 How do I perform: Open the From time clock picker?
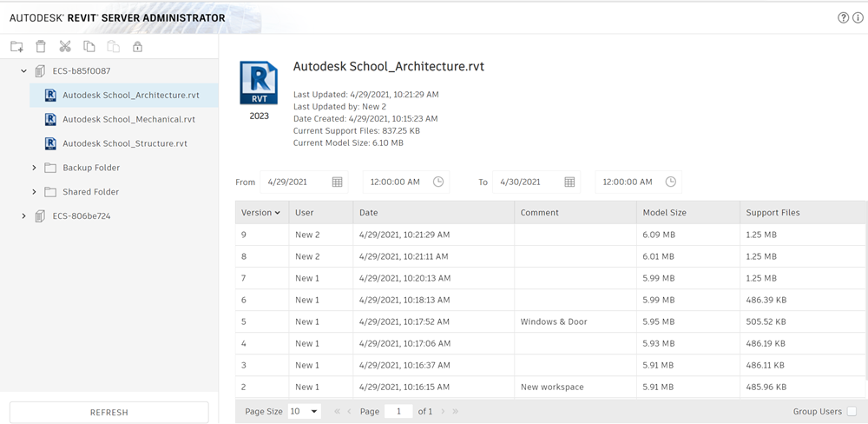pos(437,182)
